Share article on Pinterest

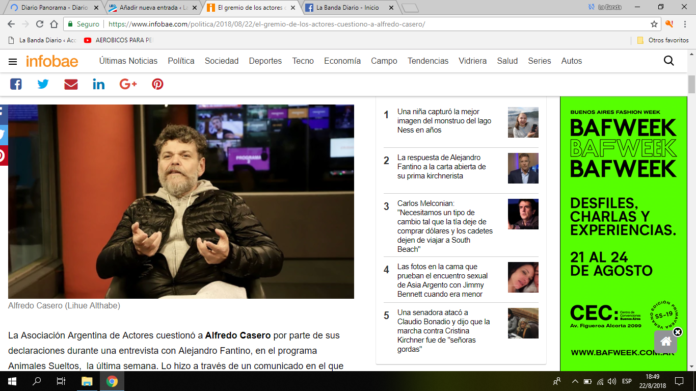[x=158, y=84]
